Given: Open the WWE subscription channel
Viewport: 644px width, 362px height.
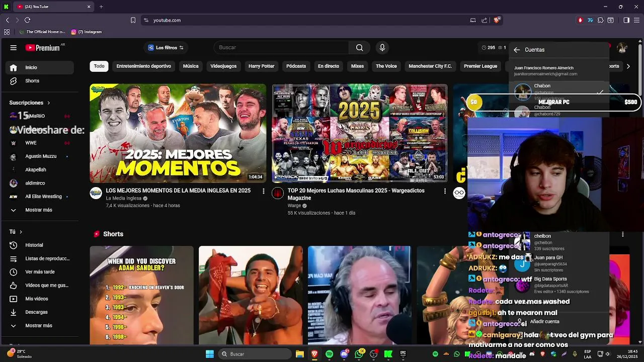Looking at the screenshot, I should tap(39, 143).
